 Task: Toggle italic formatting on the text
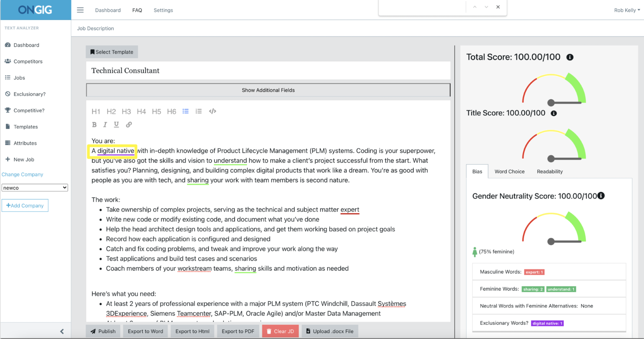(x=105, y=125)
